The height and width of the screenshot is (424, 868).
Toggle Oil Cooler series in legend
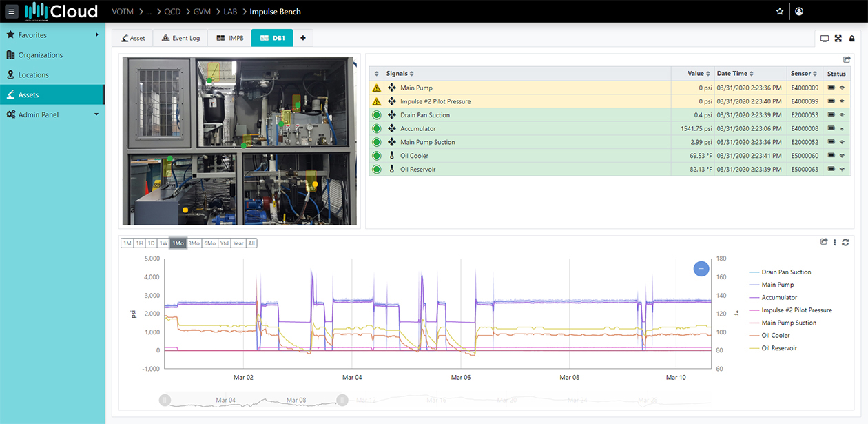[776, 336]
